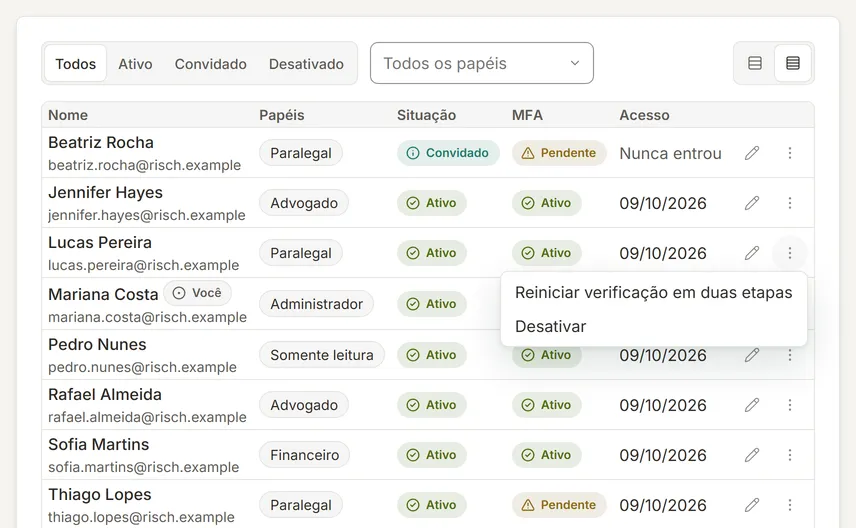856x528 pixels.
Task: Sort by Nome column header
Action: [68, 115]
